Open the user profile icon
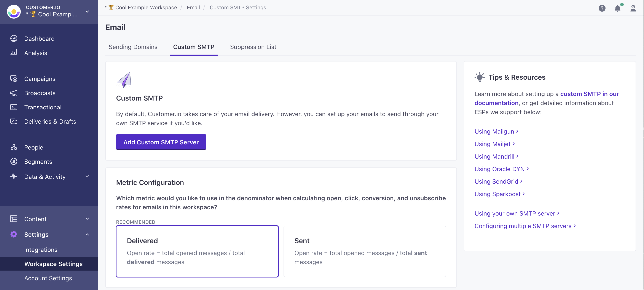 [633, 8]
